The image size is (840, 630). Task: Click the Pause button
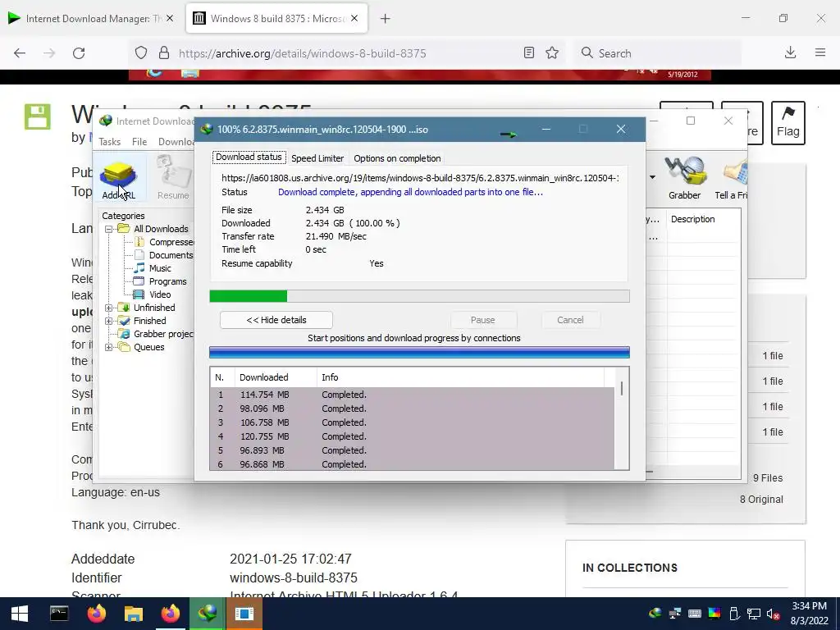(x=482, y=320)
